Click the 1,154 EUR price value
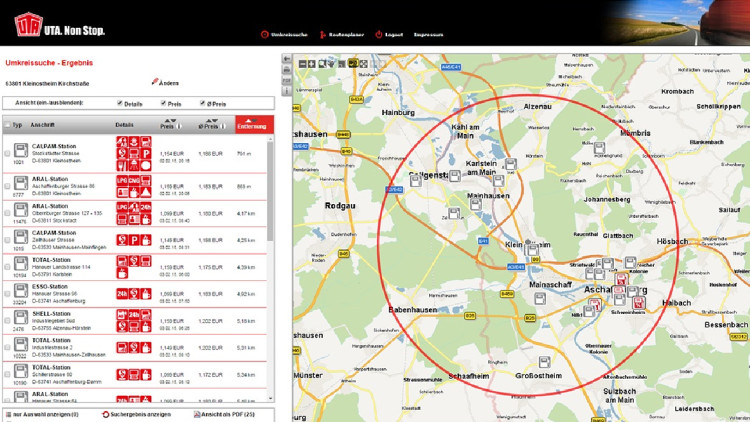This screenshot has height=422, width=750. [172, 154]
